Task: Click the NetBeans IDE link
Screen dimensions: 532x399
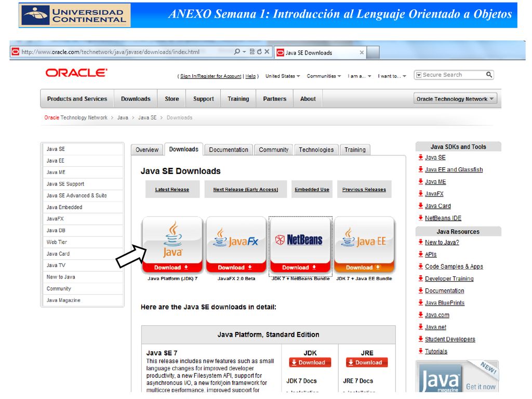Action: 443,218
